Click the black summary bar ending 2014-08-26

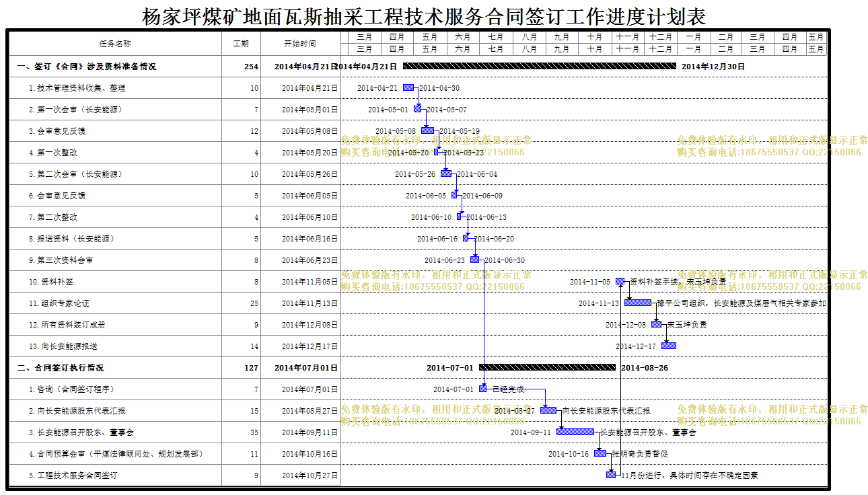[x=547, y=367]
